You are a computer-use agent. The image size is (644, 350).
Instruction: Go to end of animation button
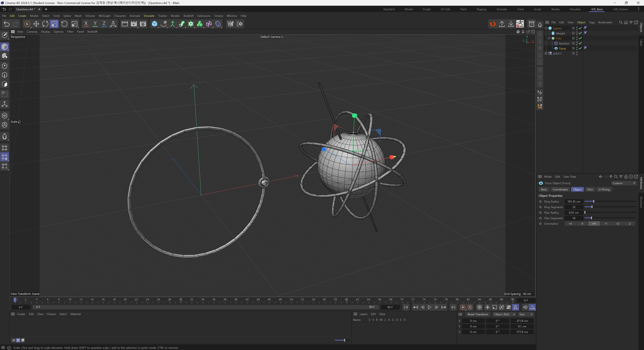pyautogui.click(x=453, y=307)
